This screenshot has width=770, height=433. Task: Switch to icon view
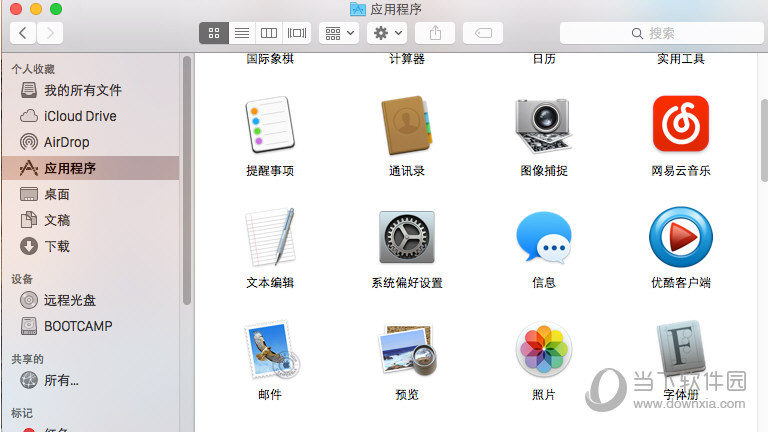click(214, 33)
